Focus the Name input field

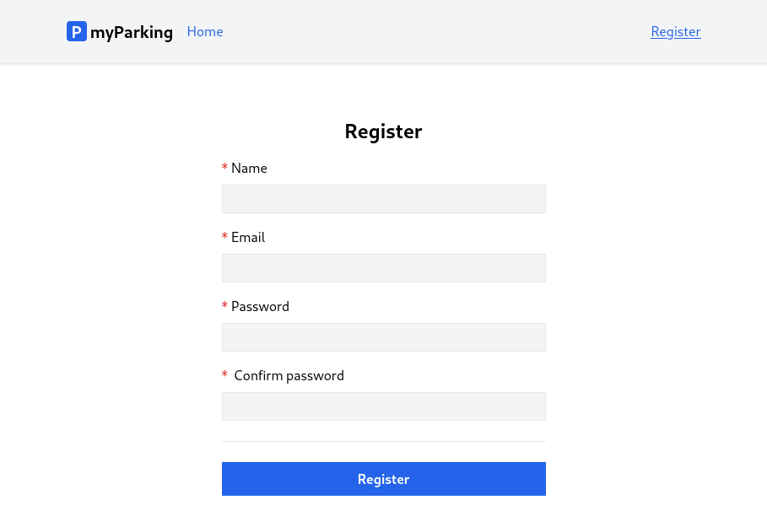click(x=383, y=199)
